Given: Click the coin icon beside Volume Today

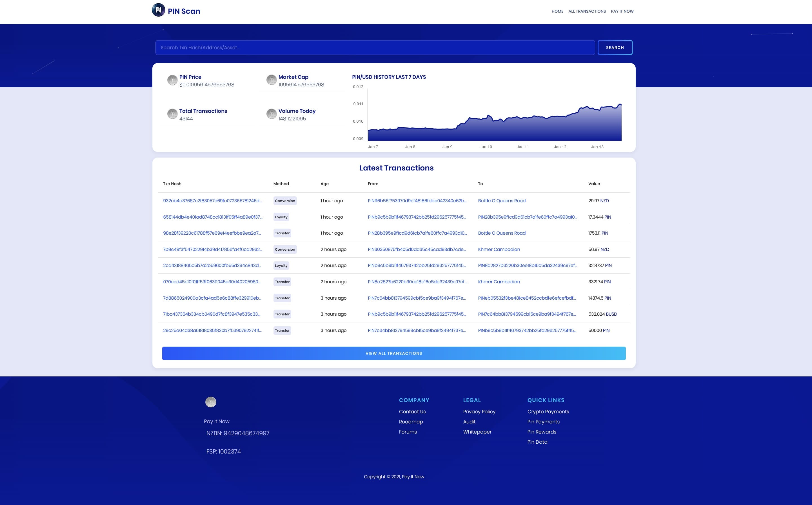Looking at the screenshot, I should pyautogui.click(x=272, y=114).
